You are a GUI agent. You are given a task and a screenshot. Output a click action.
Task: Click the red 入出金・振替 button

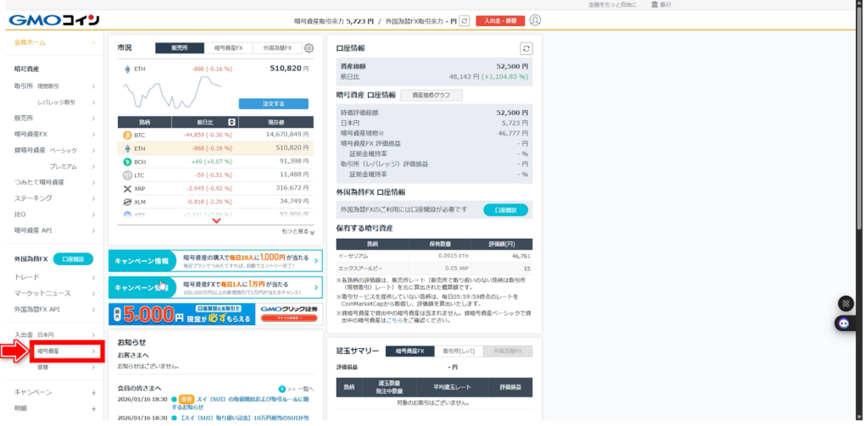[500, 20]
